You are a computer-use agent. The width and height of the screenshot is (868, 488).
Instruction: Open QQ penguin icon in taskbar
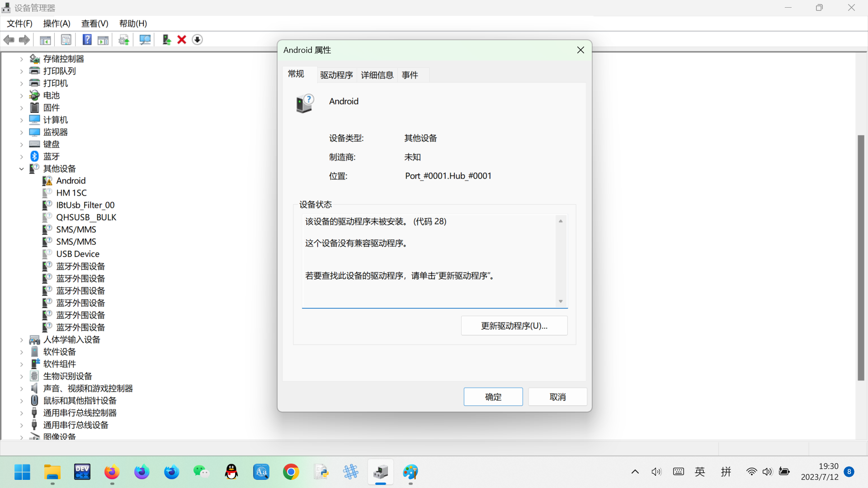pos(231,472)
